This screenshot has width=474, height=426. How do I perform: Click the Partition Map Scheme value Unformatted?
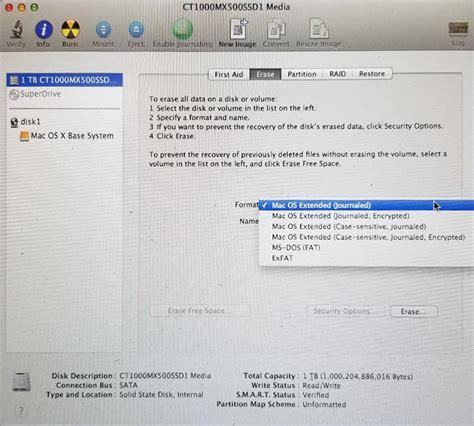tap(324, 405)
